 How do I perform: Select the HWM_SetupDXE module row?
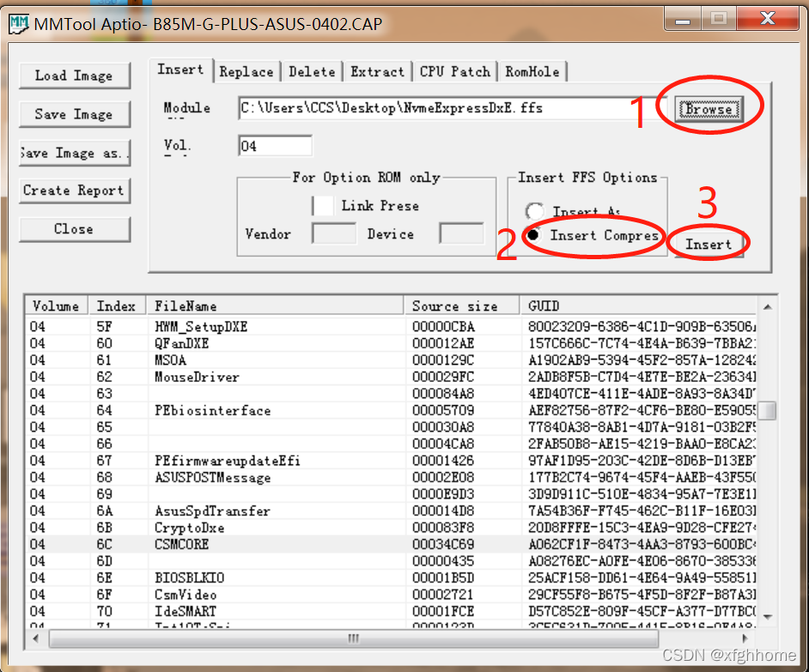[391, 326]
